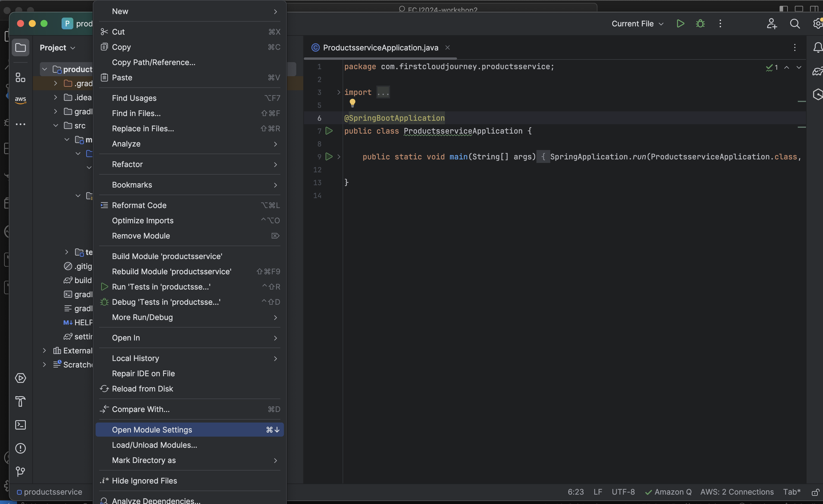Expand folded import statements
The height and width of the screenshot is (504, 823).
338,92
